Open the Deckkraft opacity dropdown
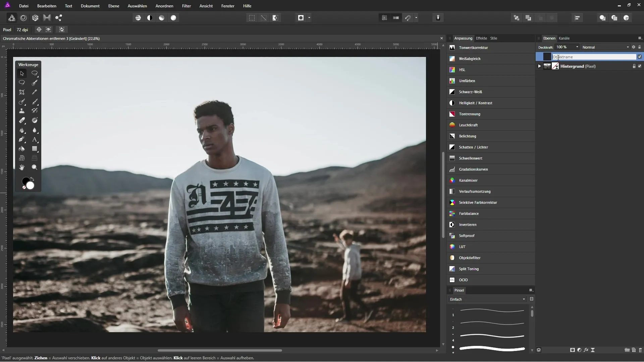644x362 pixels. pyautogui.click(x=577, y=47)
